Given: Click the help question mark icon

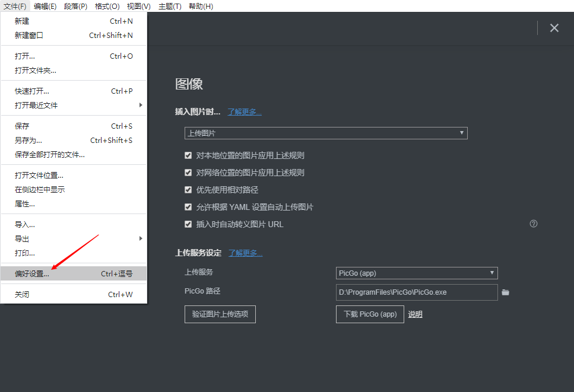Looking at the screenshot, I should click(534, 224).
